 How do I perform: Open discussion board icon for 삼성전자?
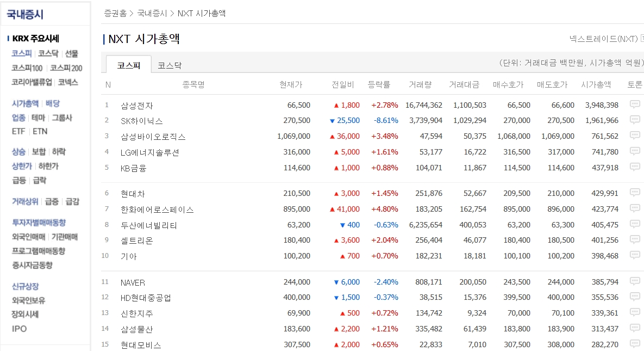[635, 104]
